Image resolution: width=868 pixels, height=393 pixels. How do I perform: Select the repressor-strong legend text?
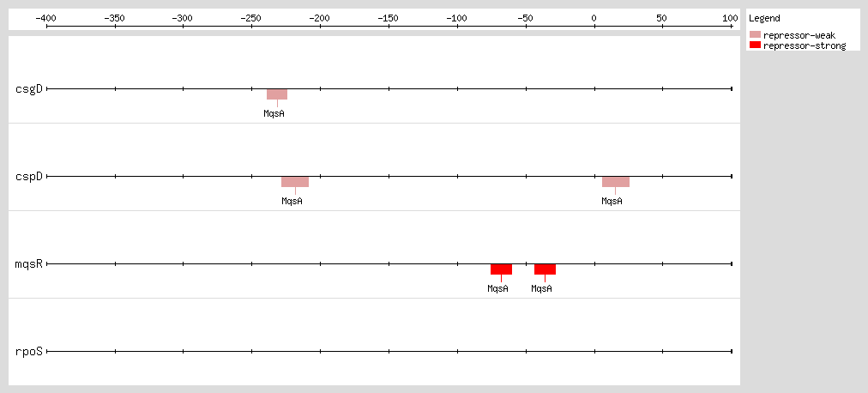coord(805,46)
